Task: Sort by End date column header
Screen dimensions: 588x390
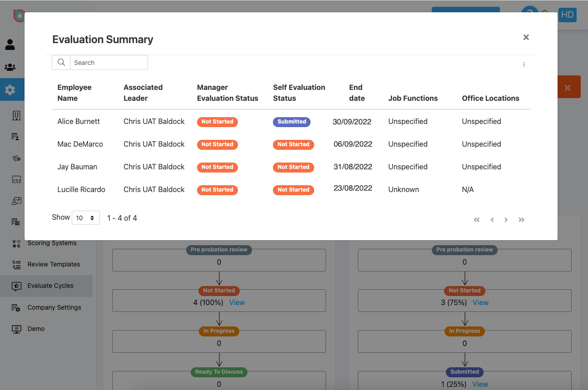Action: click(x=357, y=93)
